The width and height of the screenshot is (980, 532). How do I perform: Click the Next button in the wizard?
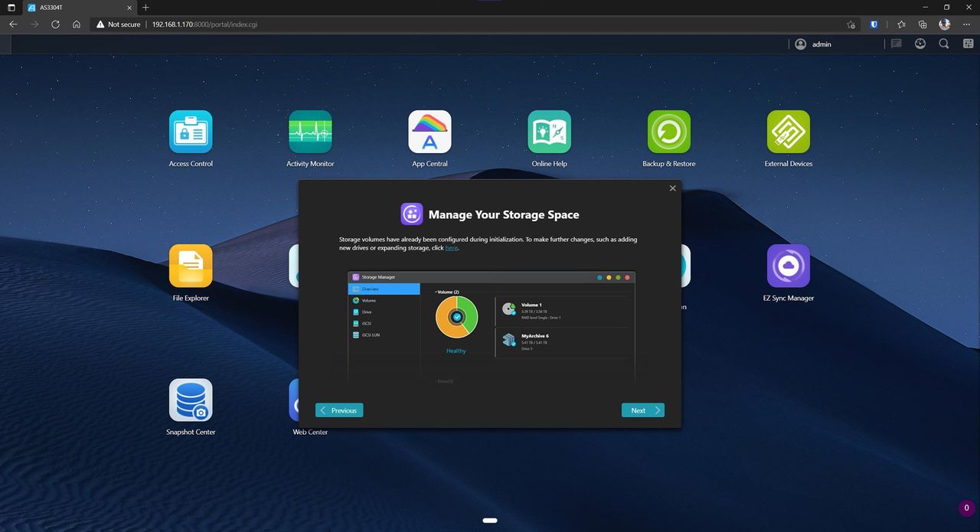point(642,410)
